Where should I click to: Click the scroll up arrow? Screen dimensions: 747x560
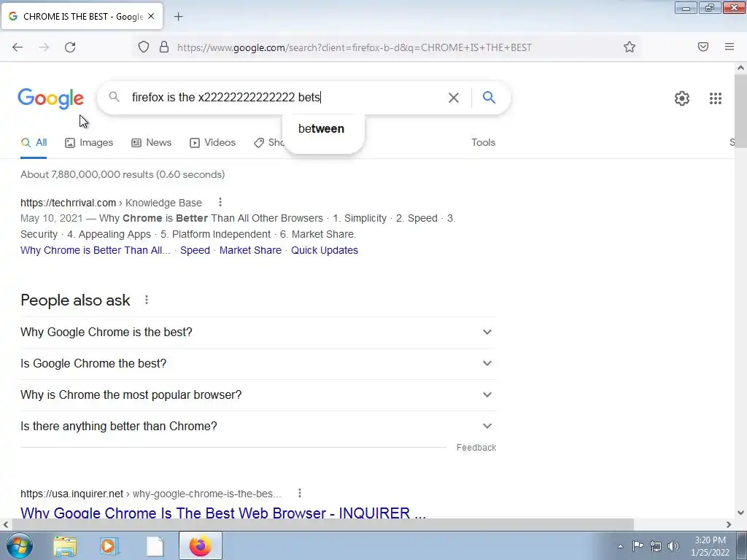coord(740,68)
